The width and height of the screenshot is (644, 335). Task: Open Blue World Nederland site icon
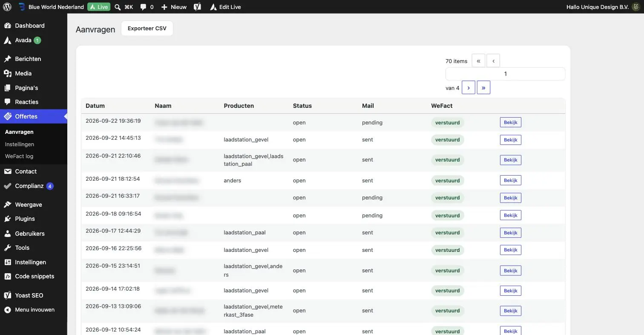coord(22,7)
